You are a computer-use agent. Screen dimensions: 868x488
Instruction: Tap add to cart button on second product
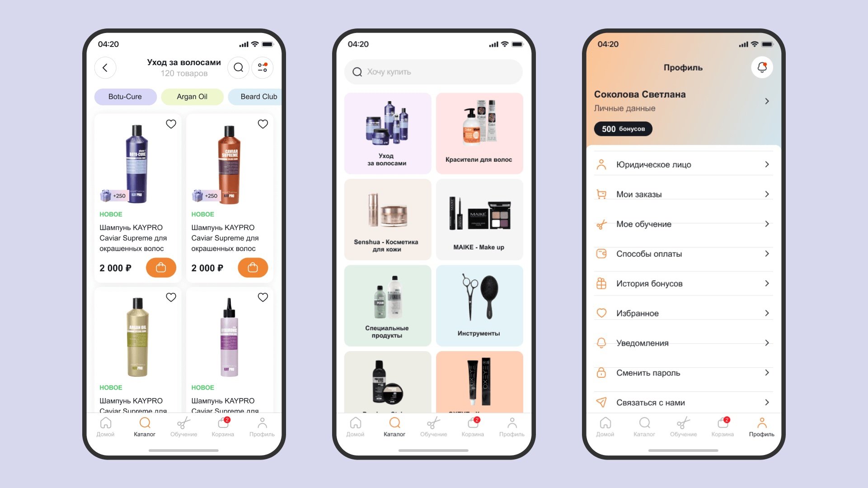point(253,267)
